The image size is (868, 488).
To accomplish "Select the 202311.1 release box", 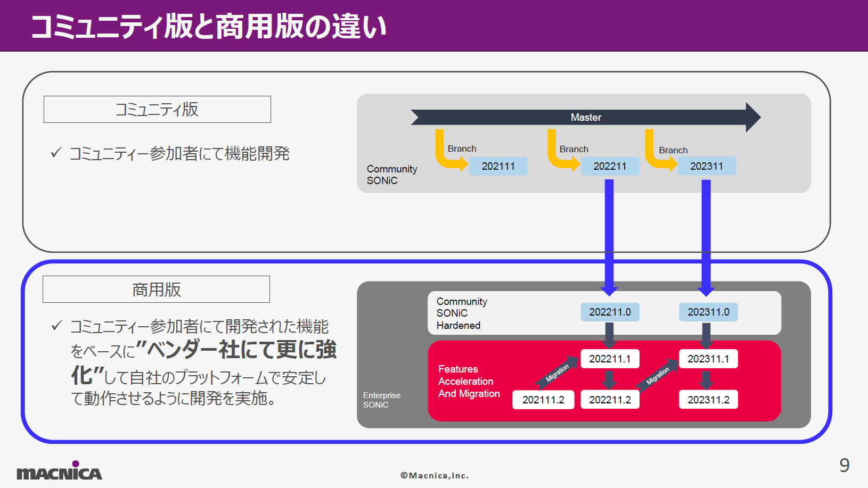I will coord(708,359).
